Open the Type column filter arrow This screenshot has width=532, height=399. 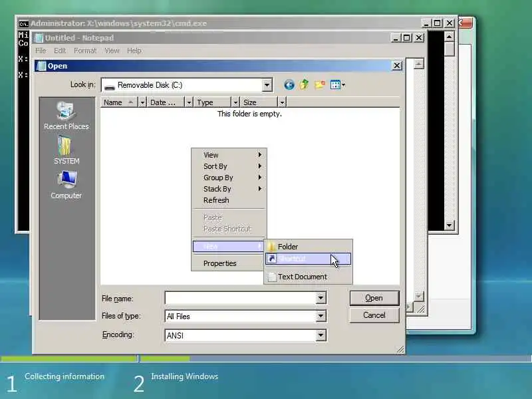point(235,102)
